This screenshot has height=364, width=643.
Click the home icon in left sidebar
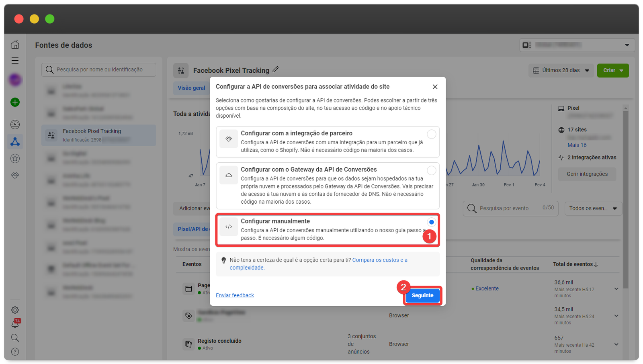pyautogui.click(x=15, y=45)
